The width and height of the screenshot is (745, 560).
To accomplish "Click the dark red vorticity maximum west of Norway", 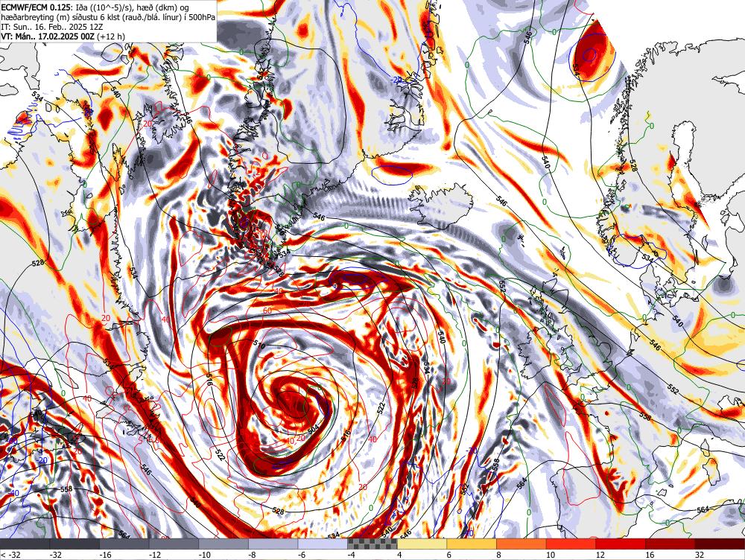I will click(x=593, y=51).
